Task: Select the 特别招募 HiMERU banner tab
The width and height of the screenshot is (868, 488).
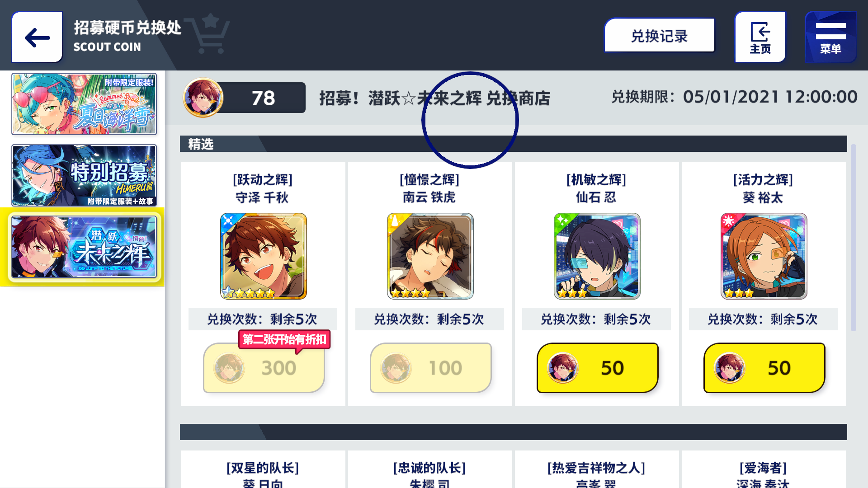Action: tap(84, 175)
